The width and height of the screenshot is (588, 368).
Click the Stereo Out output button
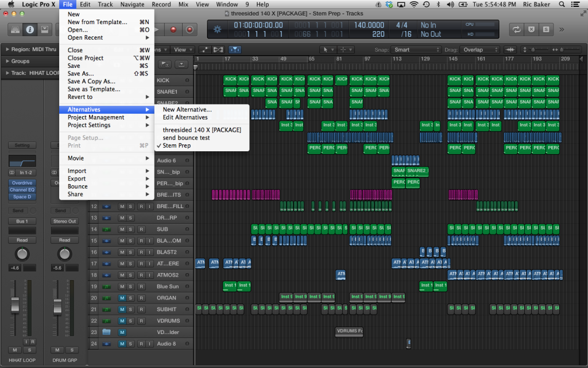pos(64,221)
